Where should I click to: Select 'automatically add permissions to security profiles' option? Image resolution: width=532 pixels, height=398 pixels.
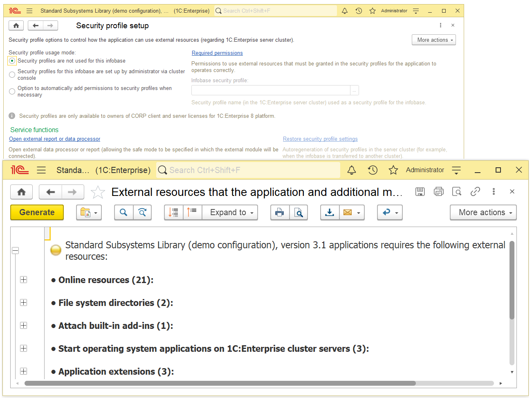coord(12,91)
